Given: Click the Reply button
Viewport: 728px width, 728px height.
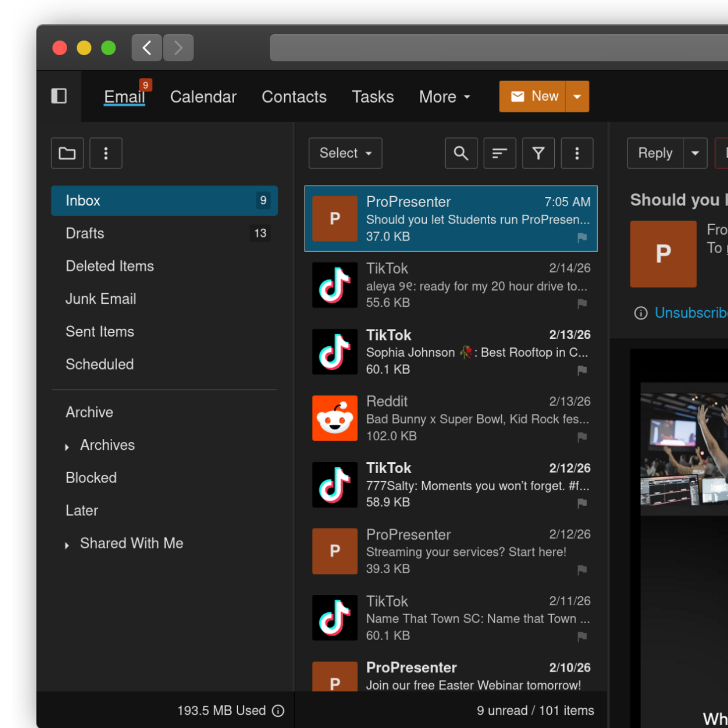Looking at the screenshot, I should [655, 153].
